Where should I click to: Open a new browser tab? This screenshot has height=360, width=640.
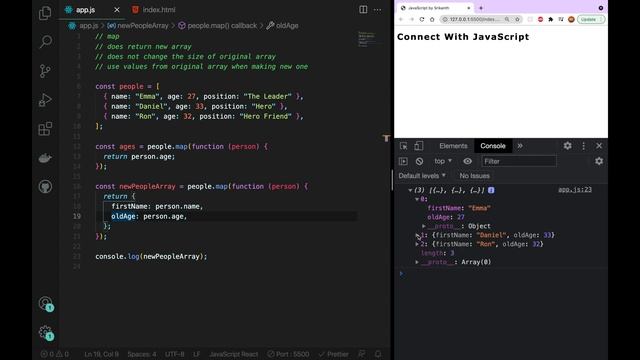(481, 8)
